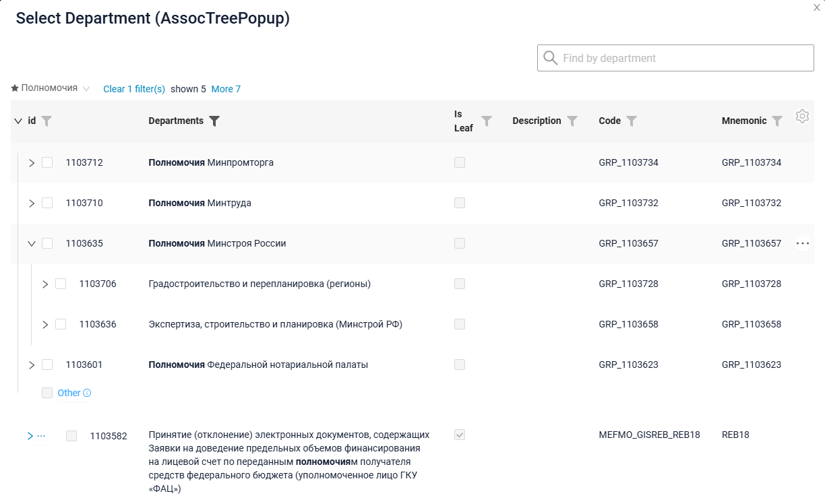Collapse all rows using id header chevron
The image size is (825, 504).
18,121
